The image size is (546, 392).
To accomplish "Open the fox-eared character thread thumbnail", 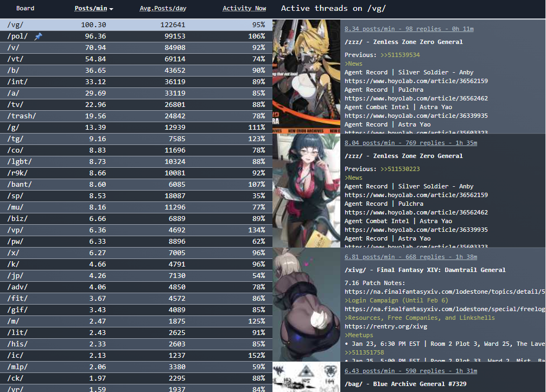I will point(307,77).
